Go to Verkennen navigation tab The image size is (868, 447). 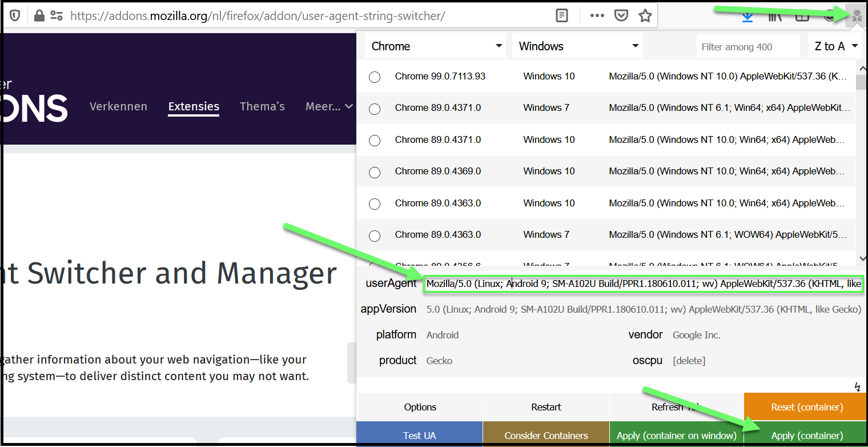118,106
